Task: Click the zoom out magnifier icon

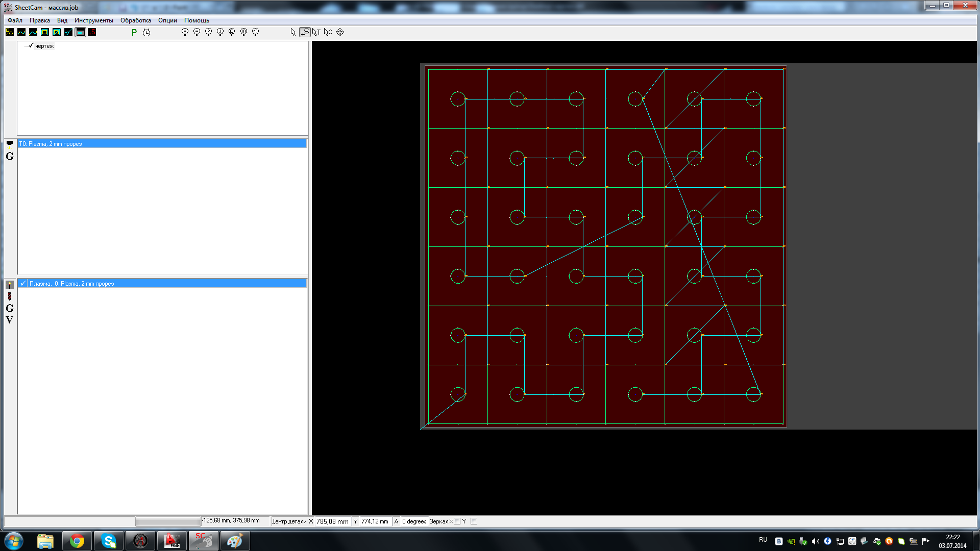Action: tap(197, 32)
